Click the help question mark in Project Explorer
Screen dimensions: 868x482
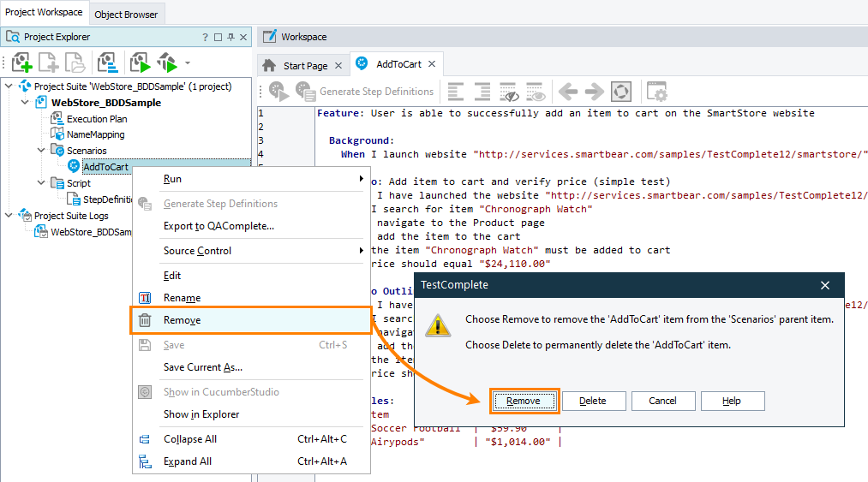click(205, 38)
